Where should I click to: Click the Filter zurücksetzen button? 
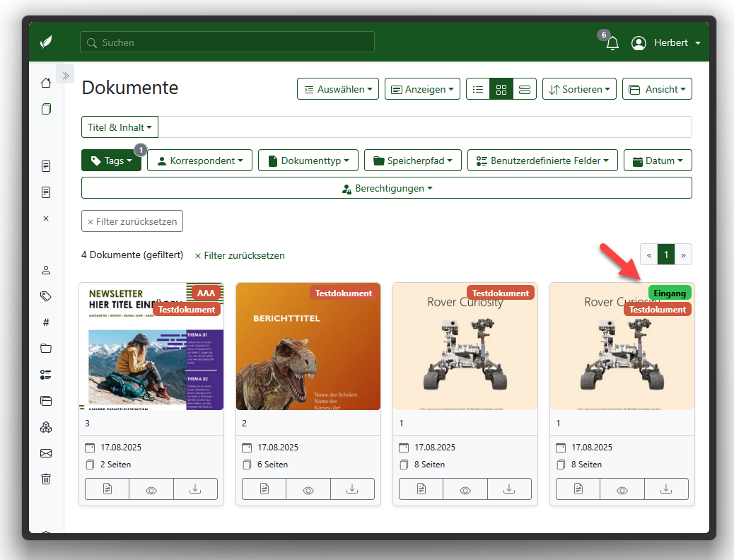tap(132, 221)
